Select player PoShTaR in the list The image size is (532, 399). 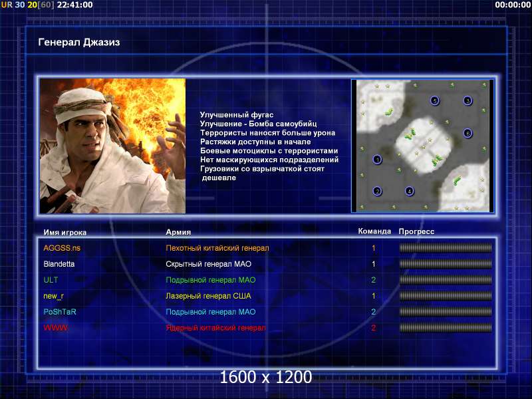click(x=58, y=312)
